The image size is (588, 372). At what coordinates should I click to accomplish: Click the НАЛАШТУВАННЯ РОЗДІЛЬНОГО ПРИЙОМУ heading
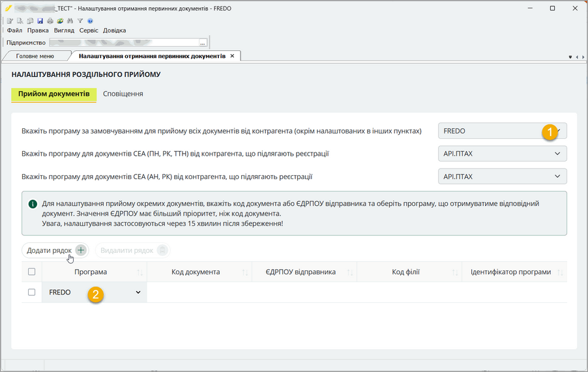(x=86, y=74)
